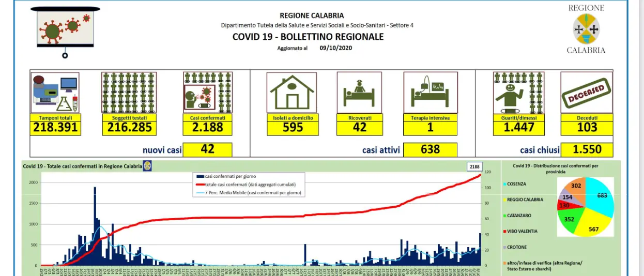644x276 pixels.
Task: Select the Guariti/dimessi smiling person icon
Action: point(518,93)
